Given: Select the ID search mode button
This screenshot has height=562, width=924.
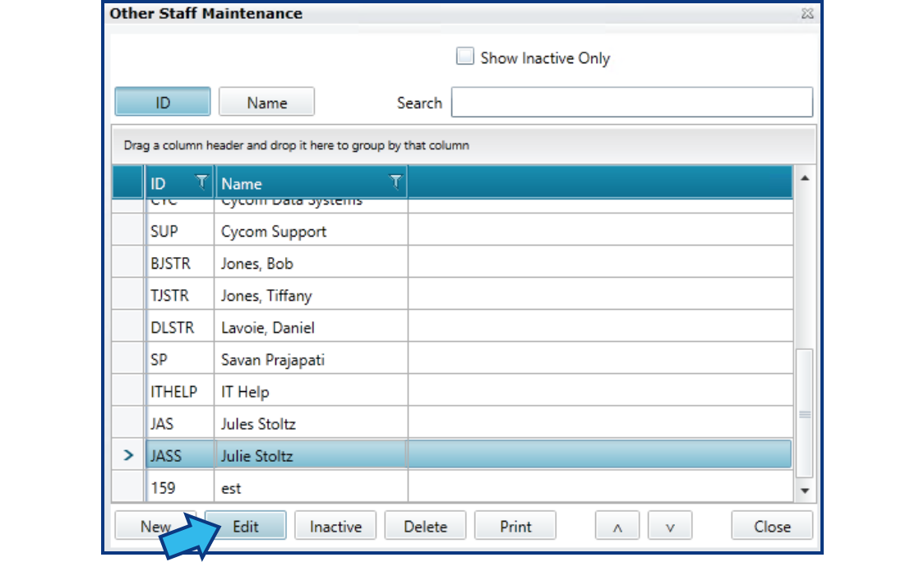Looking at the screenshot, I should [163, 102].
